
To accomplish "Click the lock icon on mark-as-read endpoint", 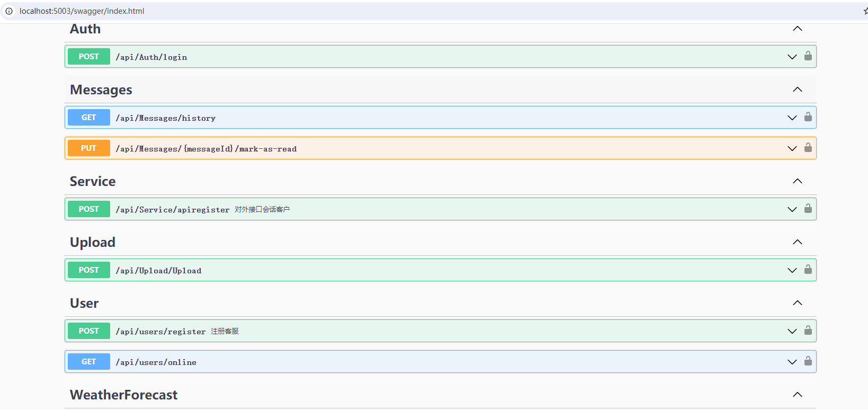I will coord(808,147).
